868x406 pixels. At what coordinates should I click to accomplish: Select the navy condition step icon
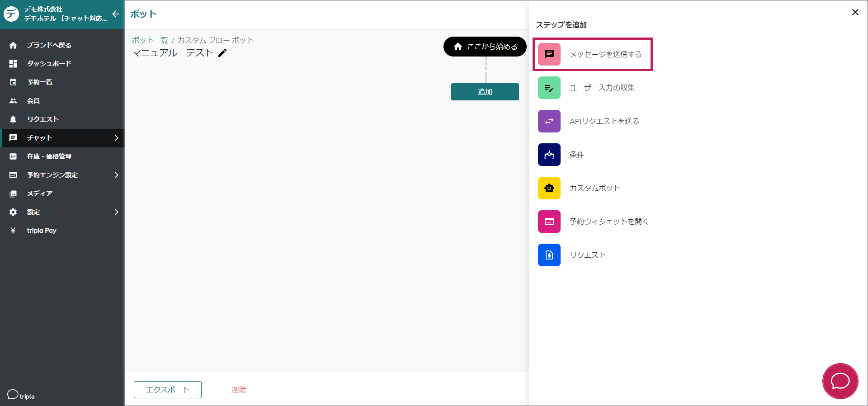[549, 155]
